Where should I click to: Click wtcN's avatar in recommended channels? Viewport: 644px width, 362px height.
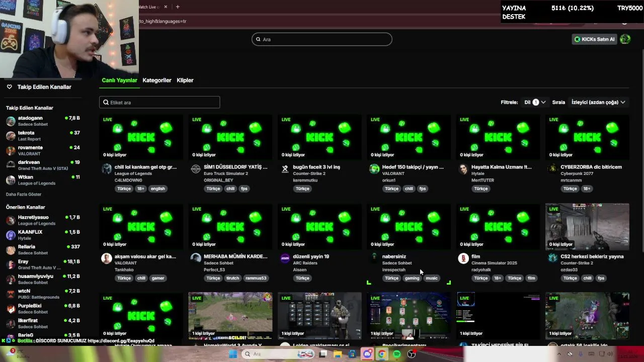coord(11,294)
